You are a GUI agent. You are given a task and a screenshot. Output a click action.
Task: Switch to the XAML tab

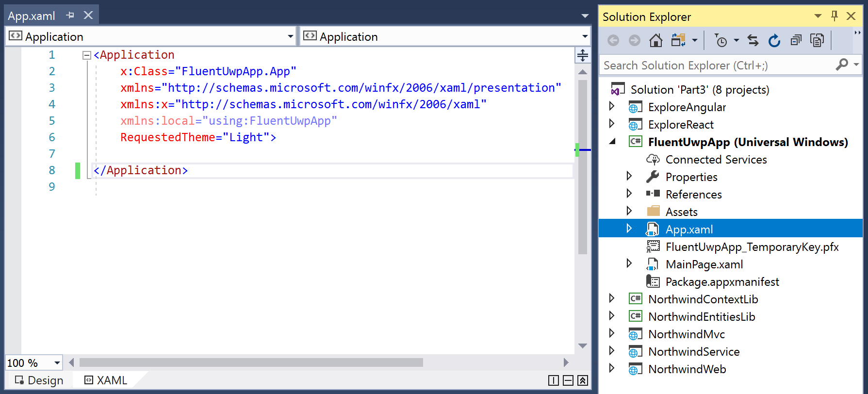pos(106,380)
